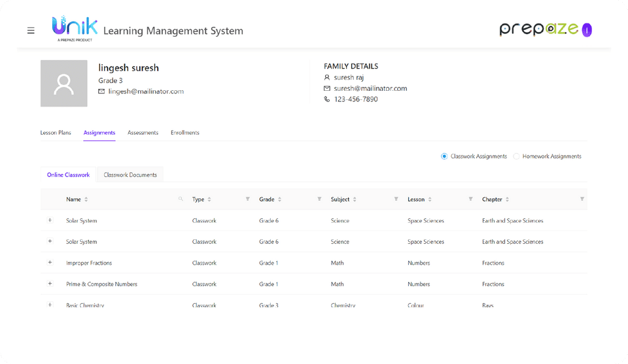This screenshot has width=628, height=364.
Task: Click Learning Management System title
Action: pos(173,31)
